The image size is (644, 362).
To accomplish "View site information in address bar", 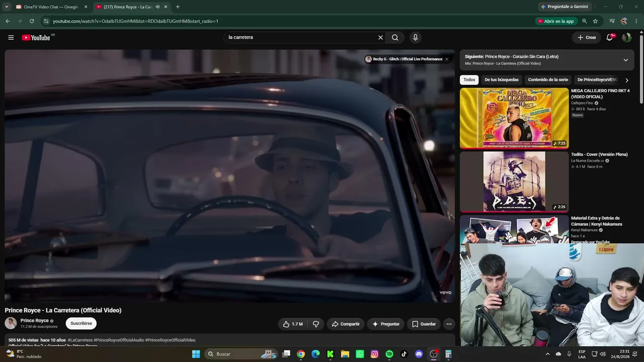I will point(46,21).
